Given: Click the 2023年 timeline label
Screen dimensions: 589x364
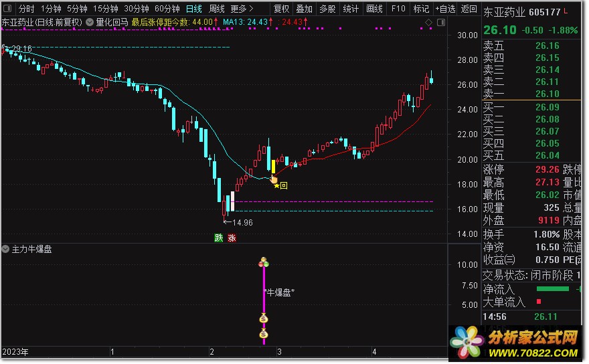Looking at the screenshot, I should pos(15,352).
